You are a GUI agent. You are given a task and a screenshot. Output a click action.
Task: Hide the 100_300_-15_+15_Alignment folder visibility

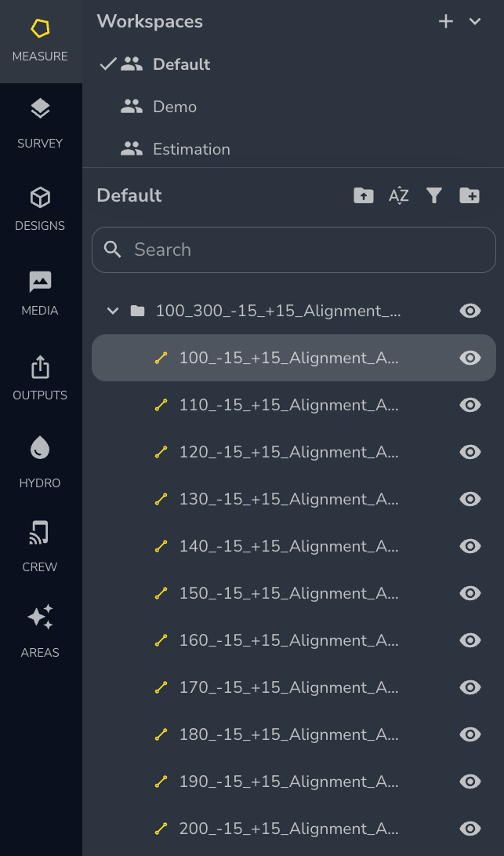click(470, 311)
